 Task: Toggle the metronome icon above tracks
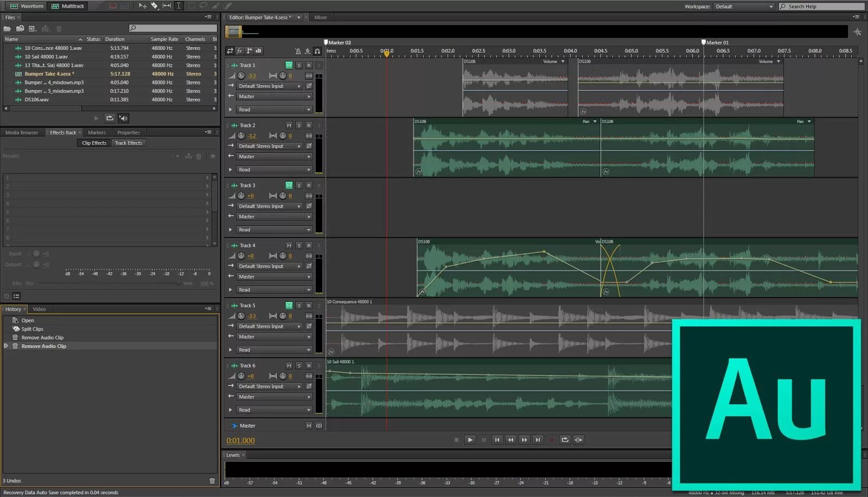click(x=298, y=51)
